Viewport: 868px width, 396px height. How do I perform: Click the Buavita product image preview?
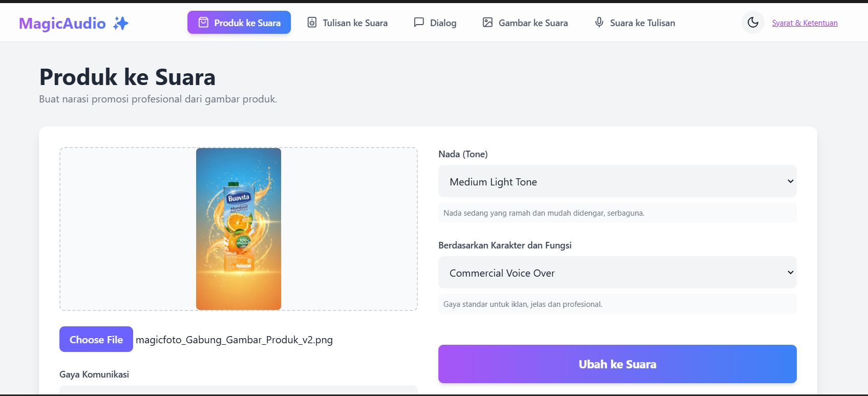click(x=239, y=229)
